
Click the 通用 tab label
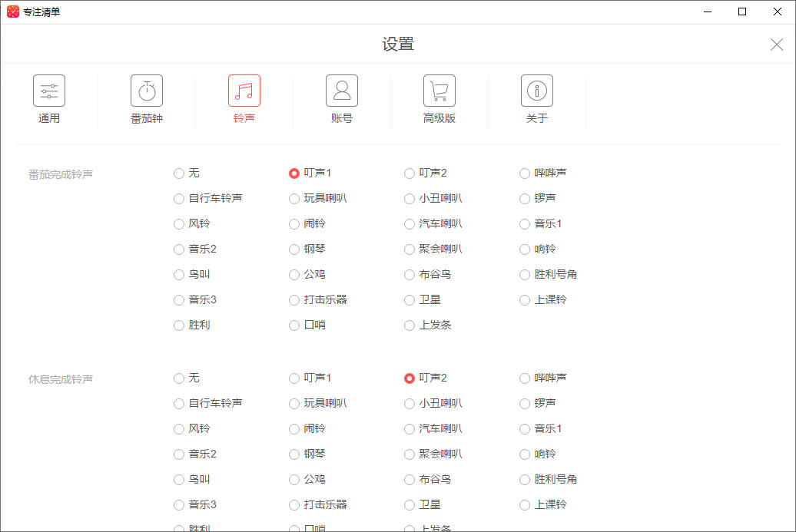(x=49, y=118)
